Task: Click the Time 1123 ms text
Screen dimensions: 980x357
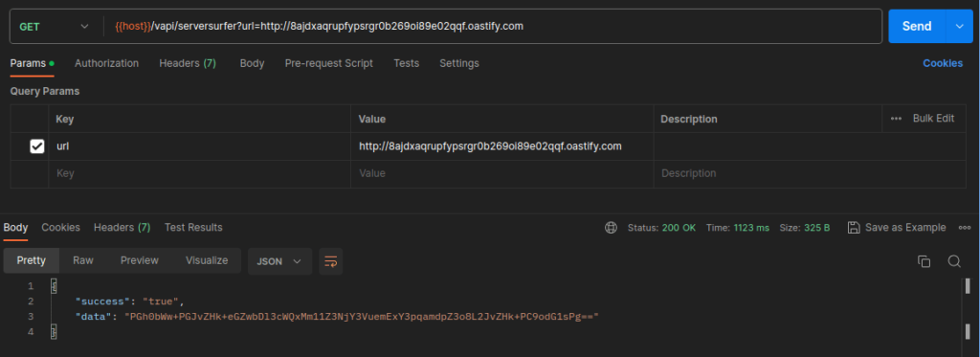Action: (x=738, y=228)
